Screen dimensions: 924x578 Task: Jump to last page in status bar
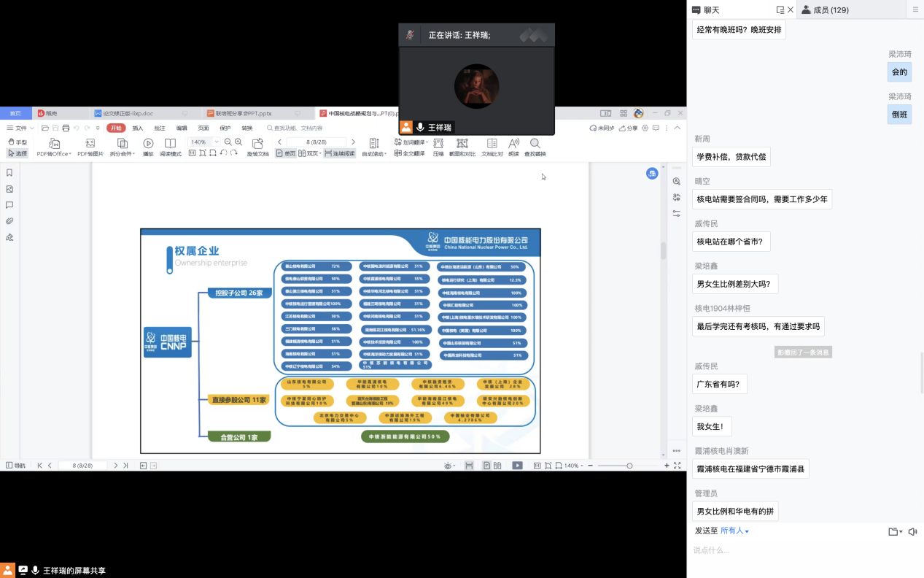pos(125,466)
